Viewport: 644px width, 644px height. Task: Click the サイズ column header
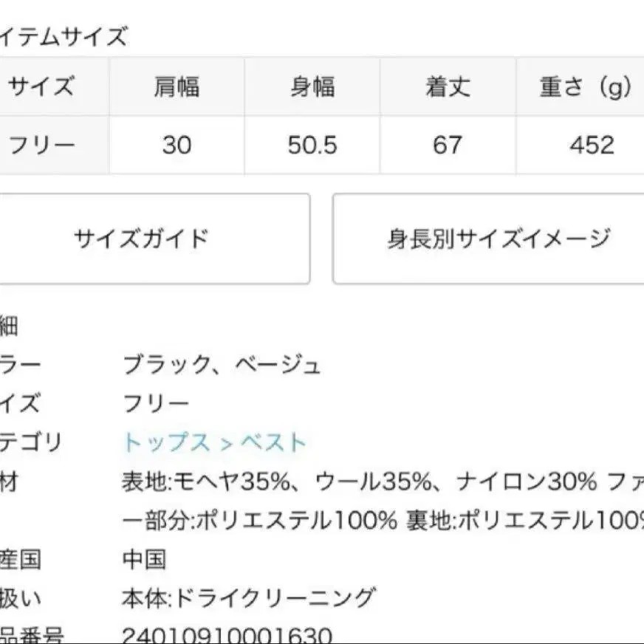41,87
